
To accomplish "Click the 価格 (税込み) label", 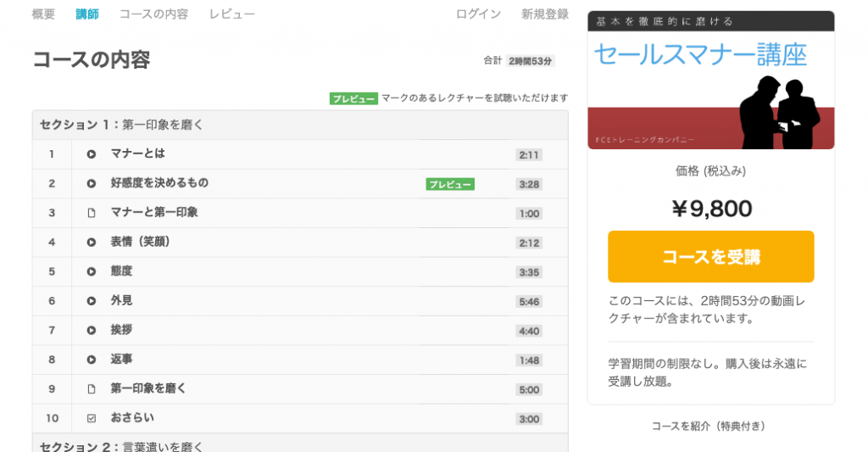I will tap(711, 171).
